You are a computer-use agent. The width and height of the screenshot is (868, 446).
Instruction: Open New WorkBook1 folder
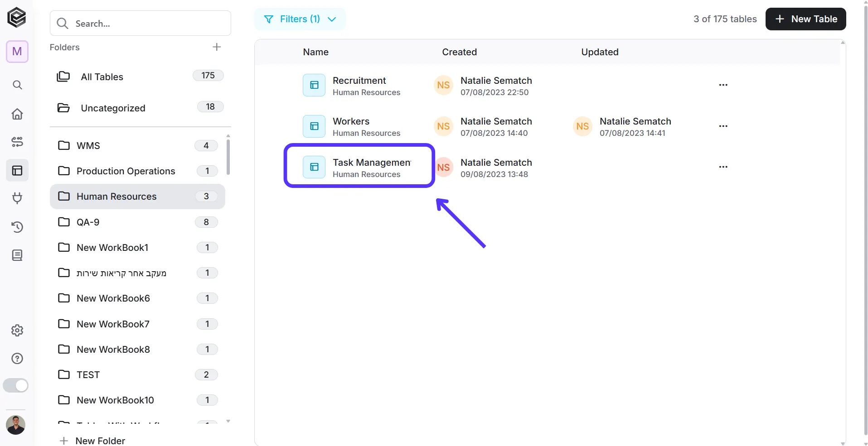pyautogui.click(x=137, y=247)
